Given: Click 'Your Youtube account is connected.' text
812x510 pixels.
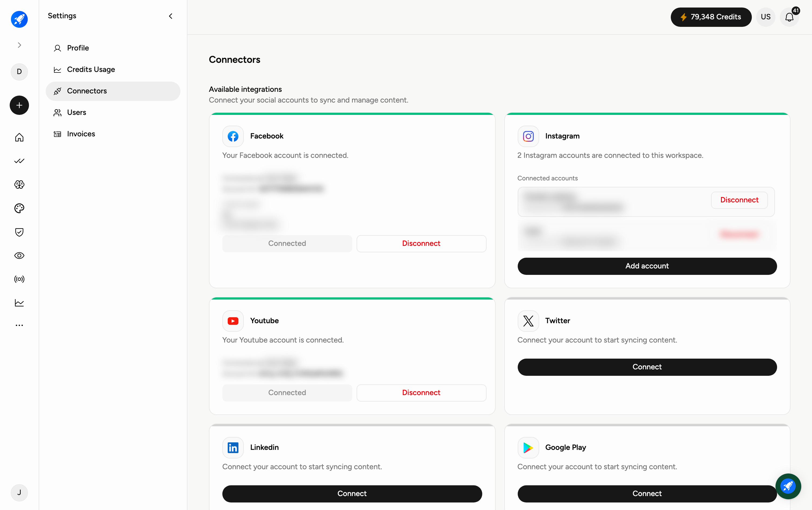Looking at the screenshot, I should click(x=283, y=340).
